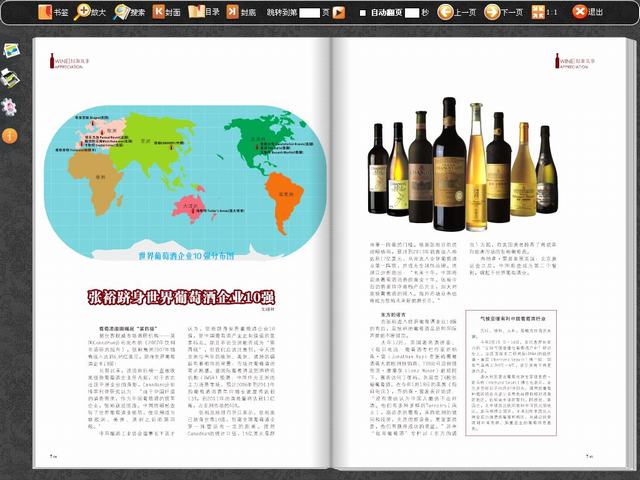Reset view with the 1:1 button
This screenshot has width=640, height=480.
coord(544,12)
